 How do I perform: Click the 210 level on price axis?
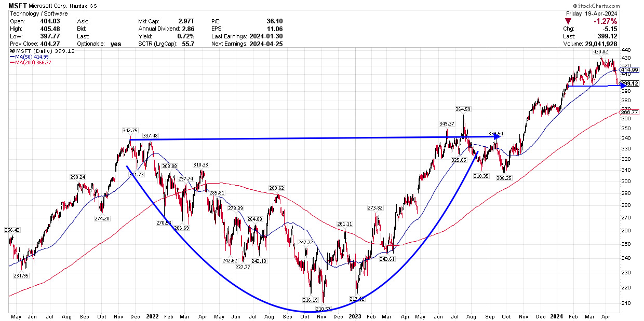pos(625,303)
